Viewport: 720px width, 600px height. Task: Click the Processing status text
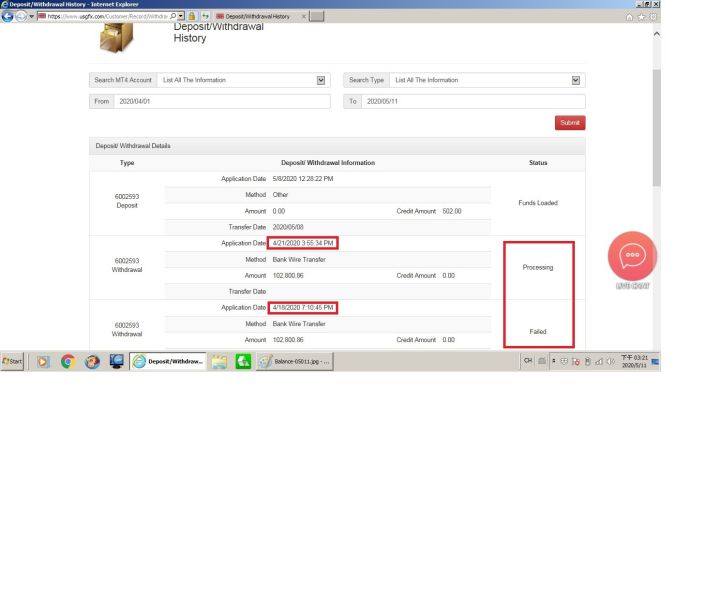[x=538, y=267]
